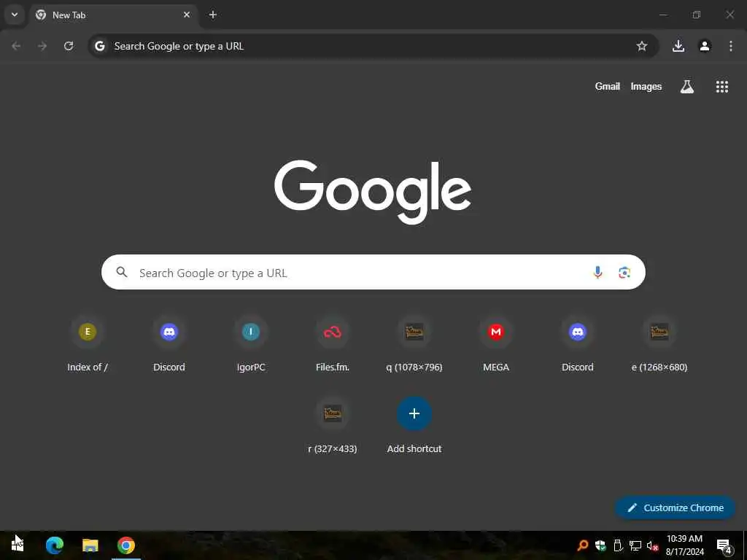Focus the center Google search box
The image size is (747, 560).
(373, 272)
